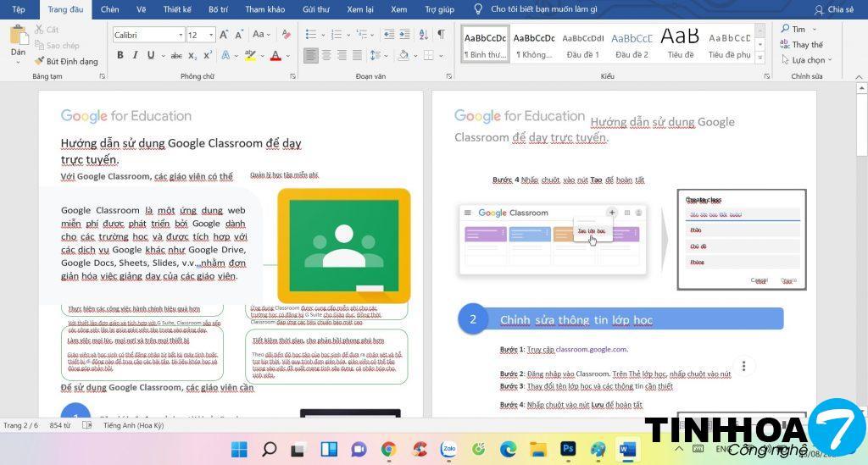
Task: Expand the Lựa chọn selection dropdown
Action: [x=807, y=60]
